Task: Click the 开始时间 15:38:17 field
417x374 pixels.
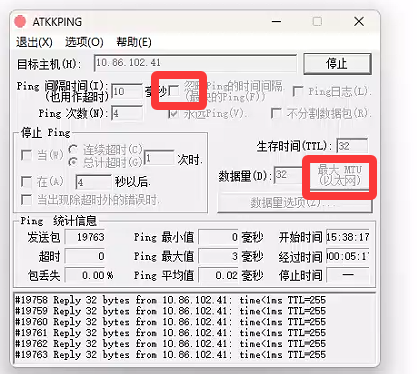Action: pyautogui.click(x=348, y=237)
